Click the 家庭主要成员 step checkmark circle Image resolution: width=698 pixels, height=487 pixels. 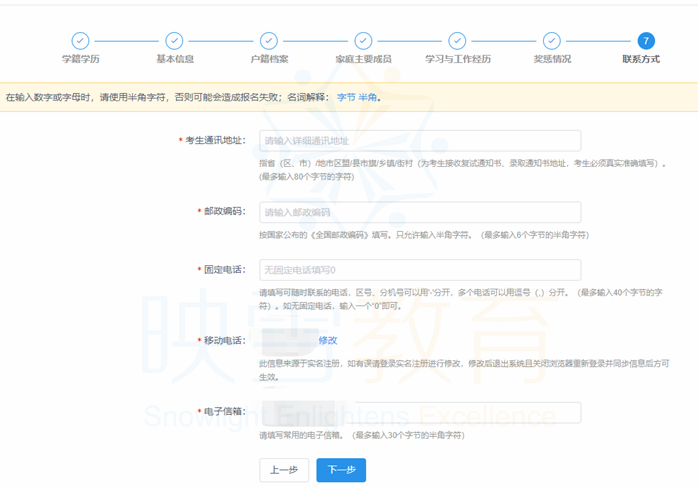pyautogui.click(x=363, y=41)
